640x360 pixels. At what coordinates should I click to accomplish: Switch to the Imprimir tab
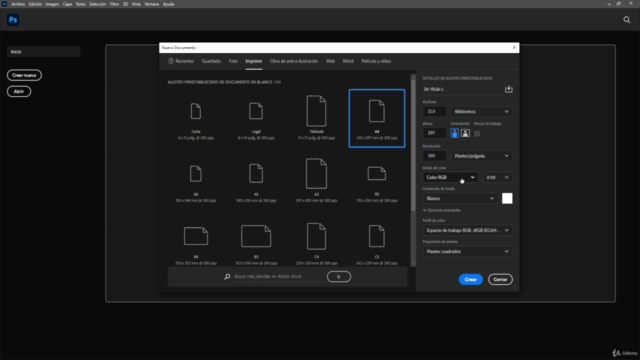coord(253,61)
